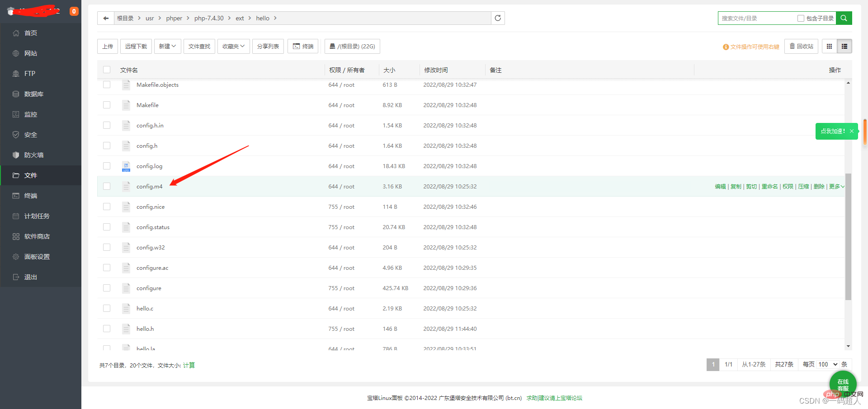
Task: Open the 宝塔论坛 forum help link
Action: pos(554,398)
